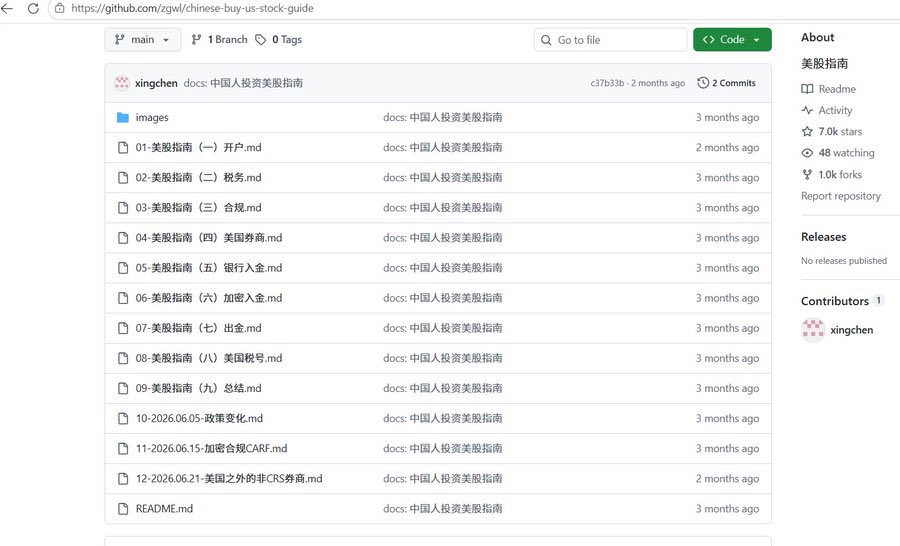Image resolution: width=900 pixels, height=546 pixels.
Task: Click file icon of 12-2026.06.21 file row
Action: point(123,479)
